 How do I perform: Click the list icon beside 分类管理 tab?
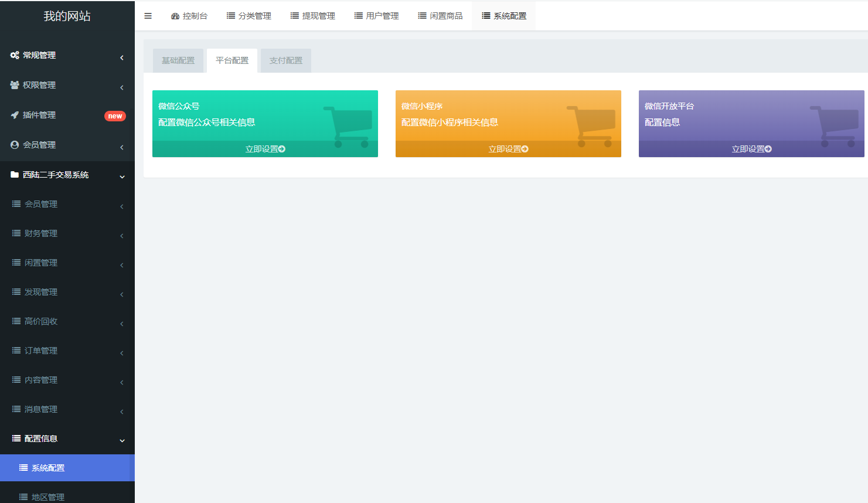click(231, 16)
